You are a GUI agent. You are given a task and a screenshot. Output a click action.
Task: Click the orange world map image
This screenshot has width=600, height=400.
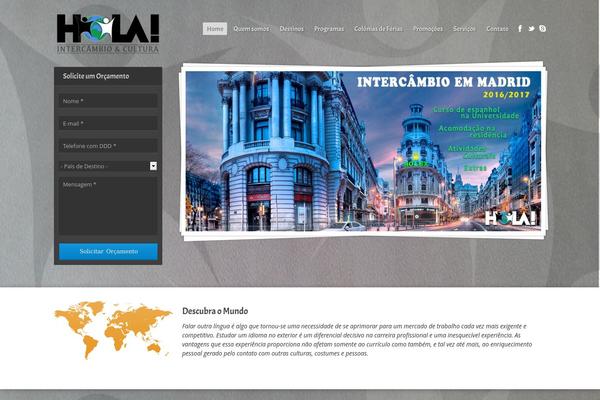(x=113, y=330)
